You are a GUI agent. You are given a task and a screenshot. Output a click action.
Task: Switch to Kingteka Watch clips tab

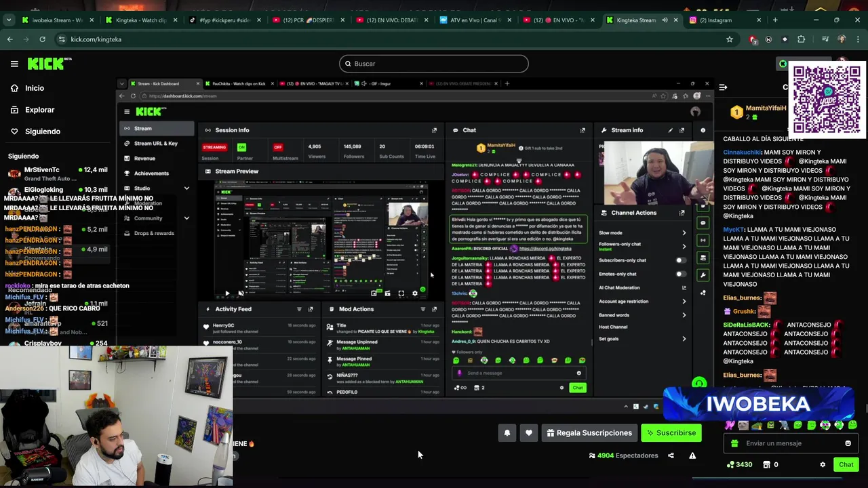pyautogui.click(x=140, y=20)
